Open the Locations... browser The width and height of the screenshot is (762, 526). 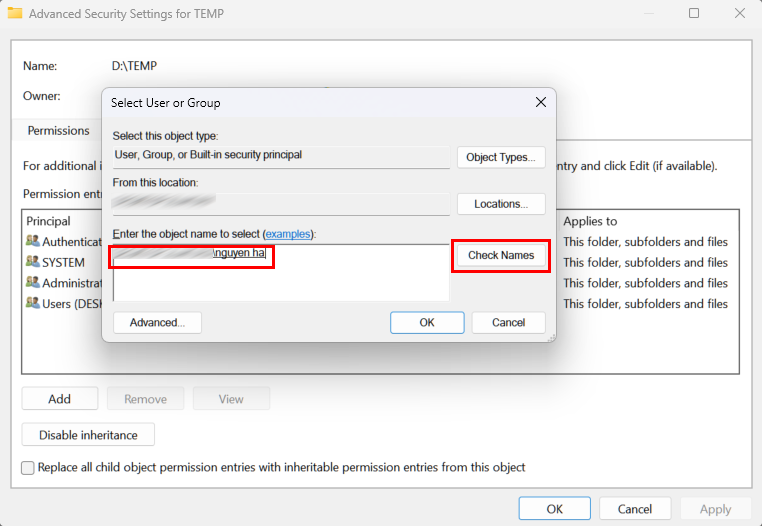pyautogui.click(x=501, y=204)
